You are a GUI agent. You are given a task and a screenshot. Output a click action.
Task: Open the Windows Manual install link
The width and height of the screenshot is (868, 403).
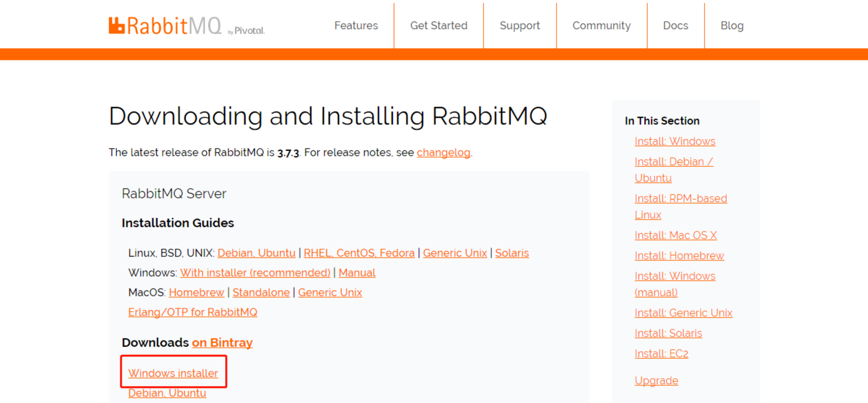(357, 273)
